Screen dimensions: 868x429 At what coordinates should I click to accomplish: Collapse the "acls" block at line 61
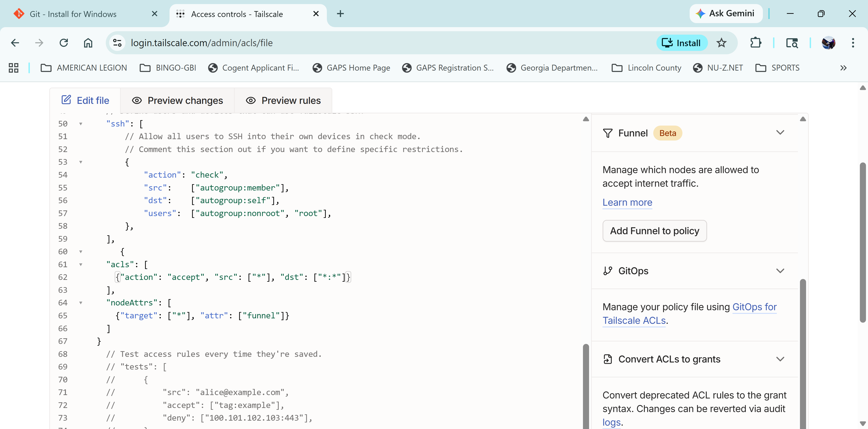pos(81,265)
